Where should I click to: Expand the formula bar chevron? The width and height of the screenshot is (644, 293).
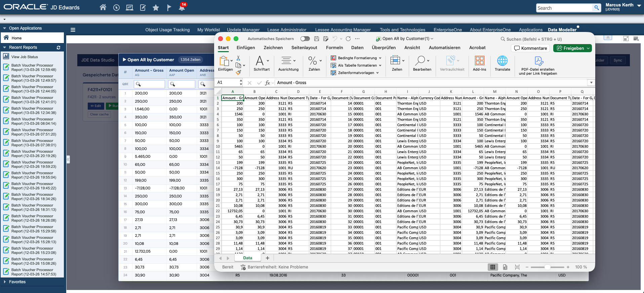(591, 83)
